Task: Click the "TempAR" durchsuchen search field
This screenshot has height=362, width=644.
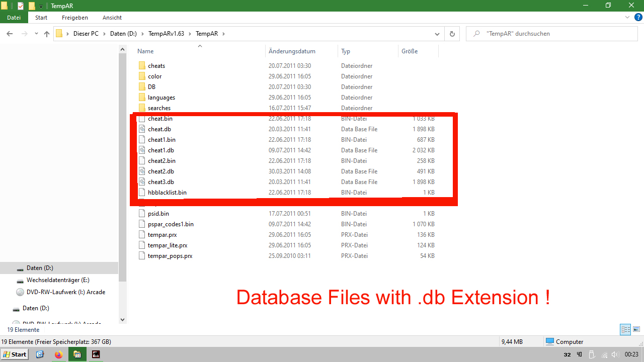Action: (x=552, y=34)
